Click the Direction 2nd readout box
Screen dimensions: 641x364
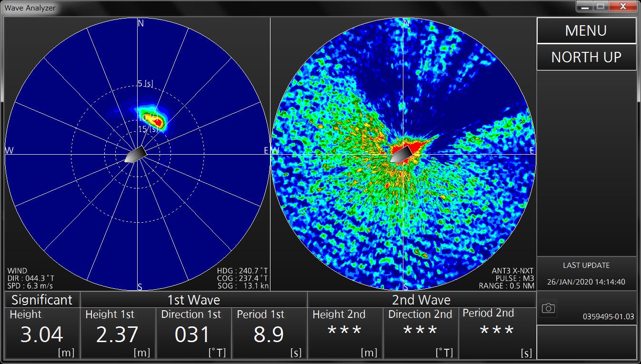point(421,333)
